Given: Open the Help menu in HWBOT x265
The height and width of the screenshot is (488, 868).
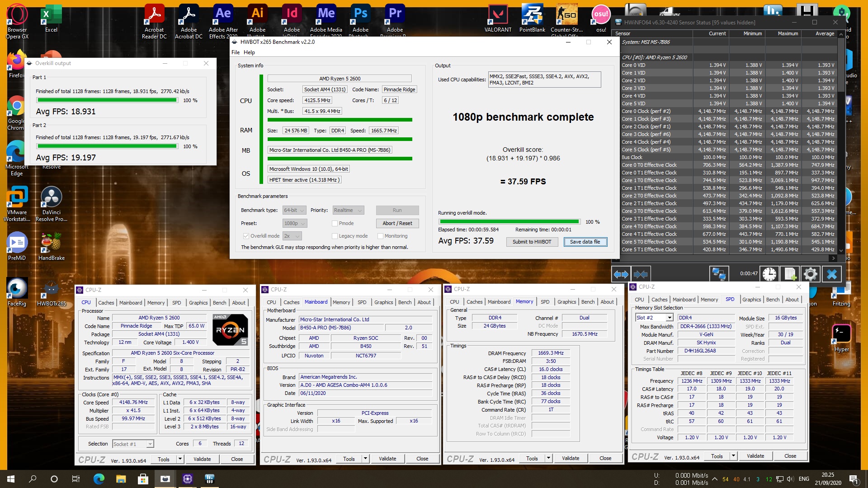Looking at the screenshot, I should point(249,52).
